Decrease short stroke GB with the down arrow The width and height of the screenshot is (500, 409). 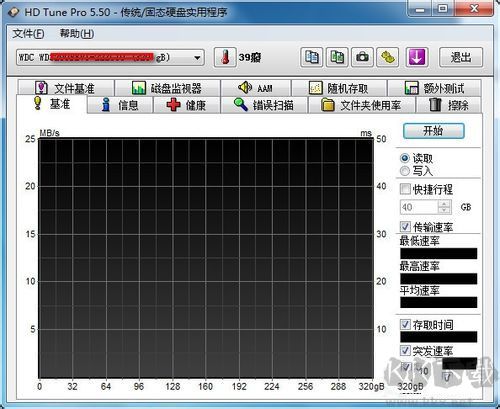point(444,211)
